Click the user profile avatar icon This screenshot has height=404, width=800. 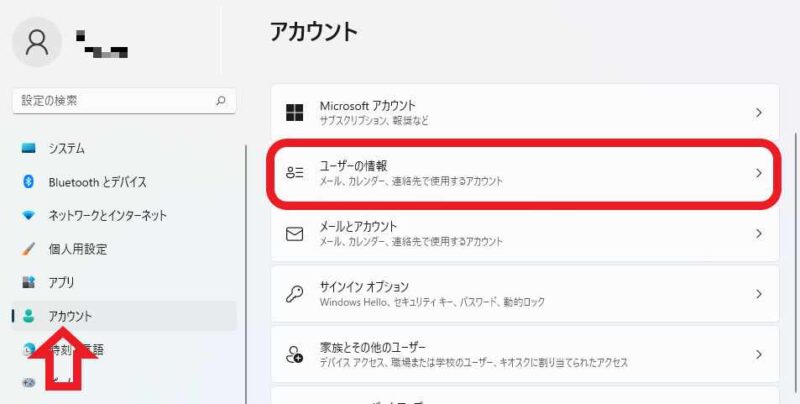point(37,42)
